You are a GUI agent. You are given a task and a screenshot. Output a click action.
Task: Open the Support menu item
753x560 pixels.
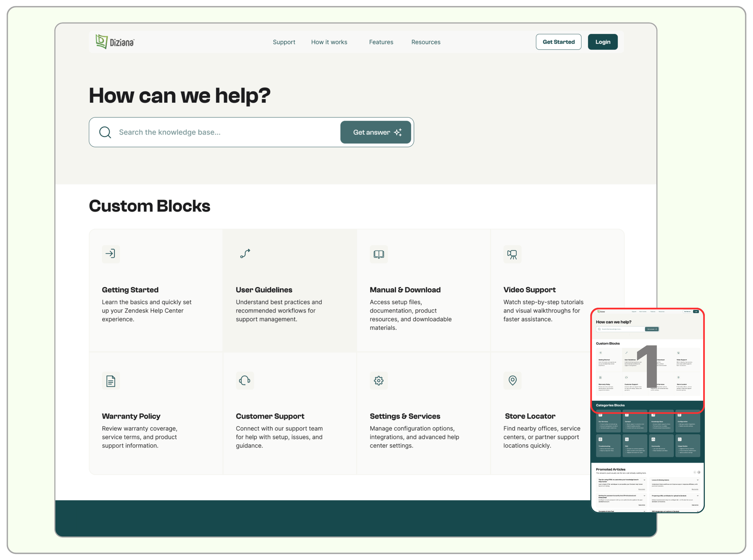[x=284, y=42]
